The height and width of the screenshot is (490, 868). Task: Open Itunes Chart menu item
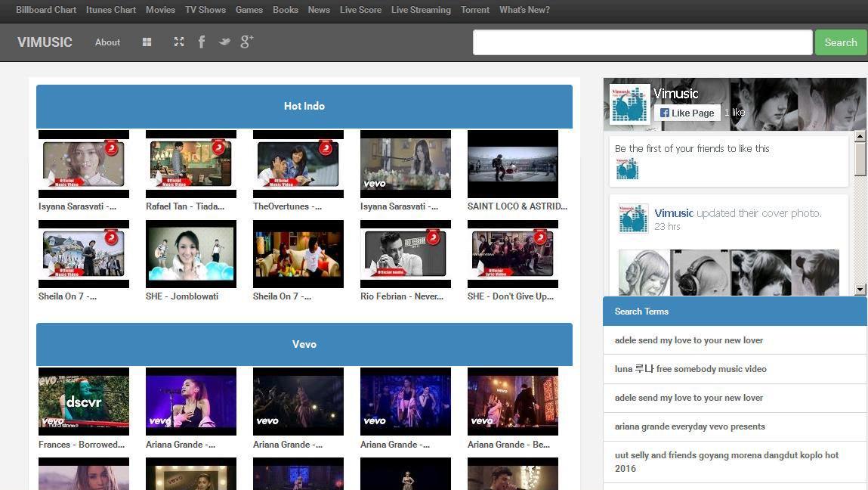111,10
